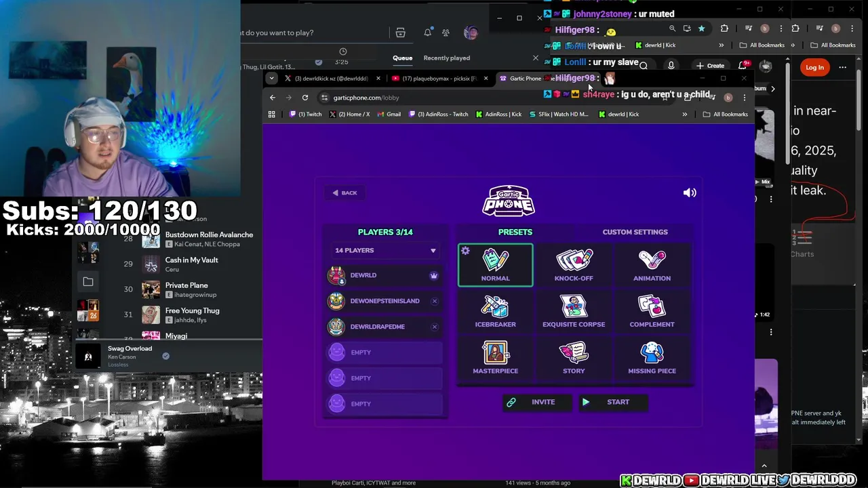The height and width of the screenshot is (488, 868).
Task: Select the Knock-Off preset
Action: point(574,265)
